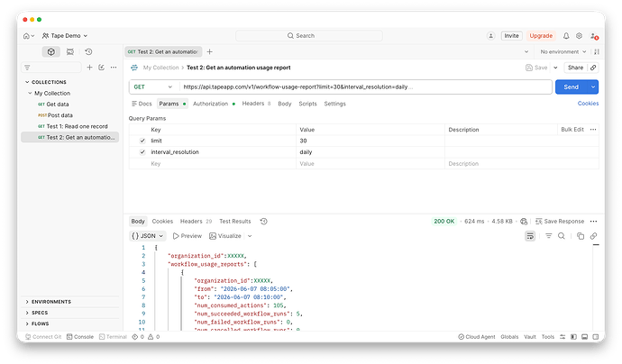
Task: Expand the FLOWS section
Action: tap(27, 324)
